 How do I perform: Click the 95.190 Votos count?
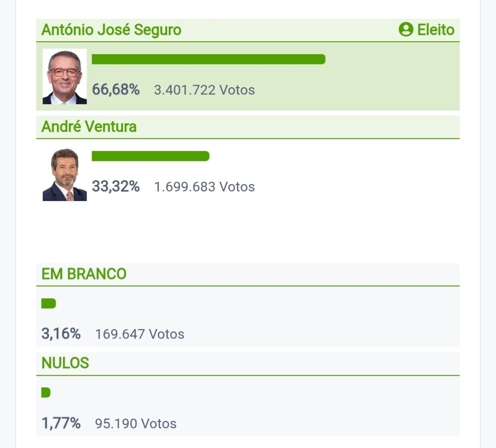[136, 424]
